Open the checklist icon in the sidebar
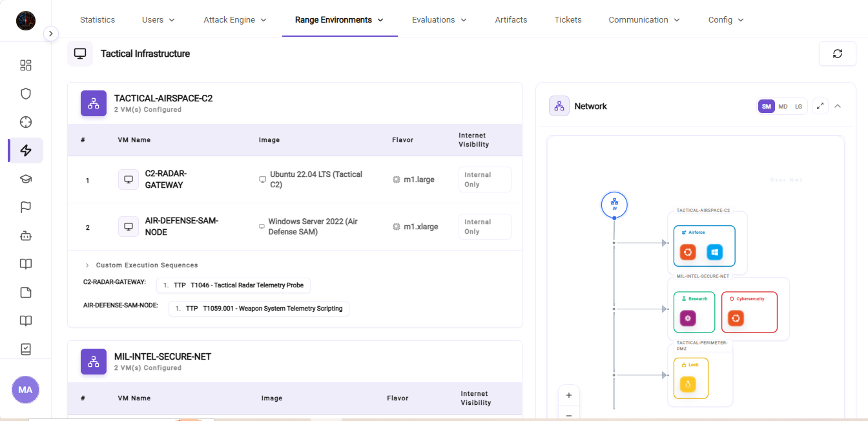 pyautogui.click(x=26, y=349)
